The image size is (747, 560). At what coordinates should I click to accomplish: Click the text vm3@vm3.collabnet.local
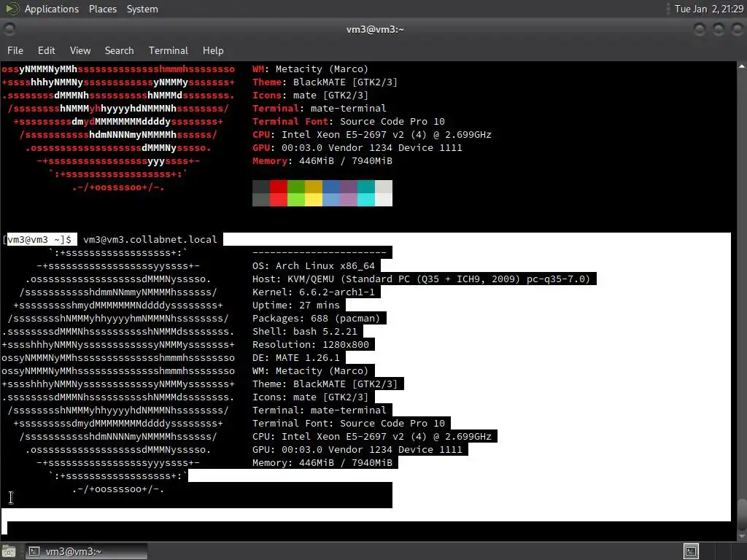point(150,239)
